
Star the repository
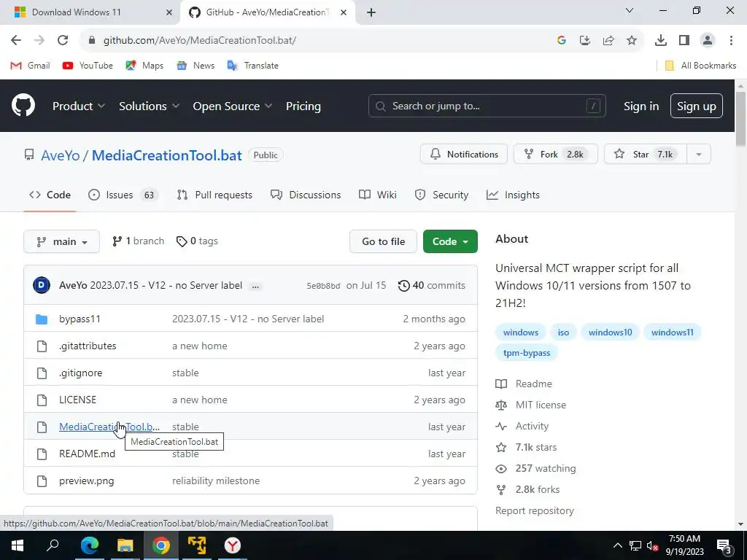click(646, 155)
